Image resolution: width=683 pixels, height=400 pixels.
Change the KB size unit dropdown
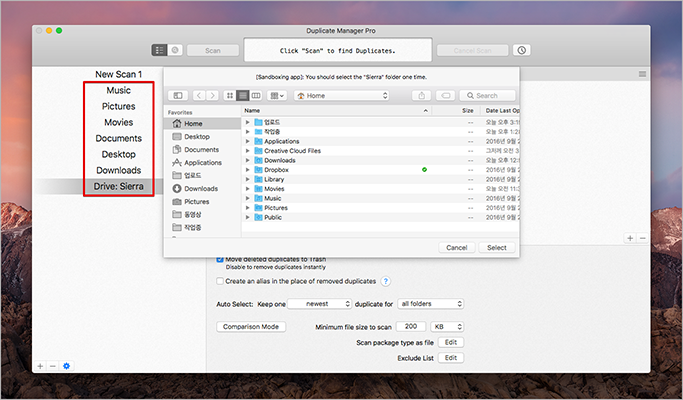tap(447, 326)
